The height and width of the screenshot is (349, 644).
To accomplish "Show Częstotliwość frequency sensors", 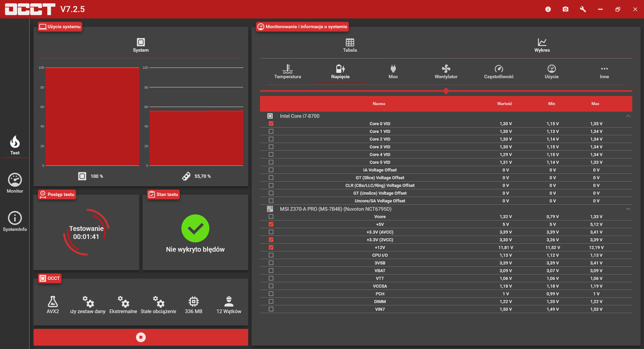I will coord(499,71).
